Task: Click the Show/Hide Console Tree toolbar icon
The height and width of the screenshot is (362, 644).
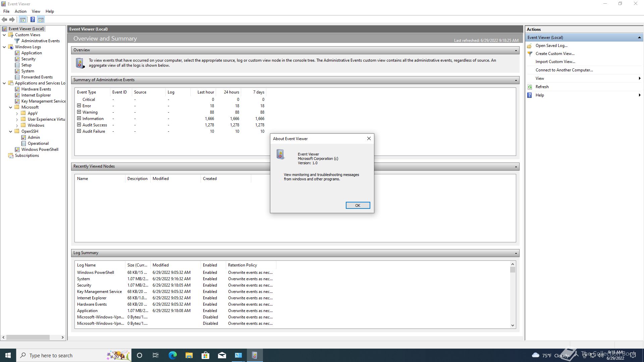Action: tap(22, 20)
